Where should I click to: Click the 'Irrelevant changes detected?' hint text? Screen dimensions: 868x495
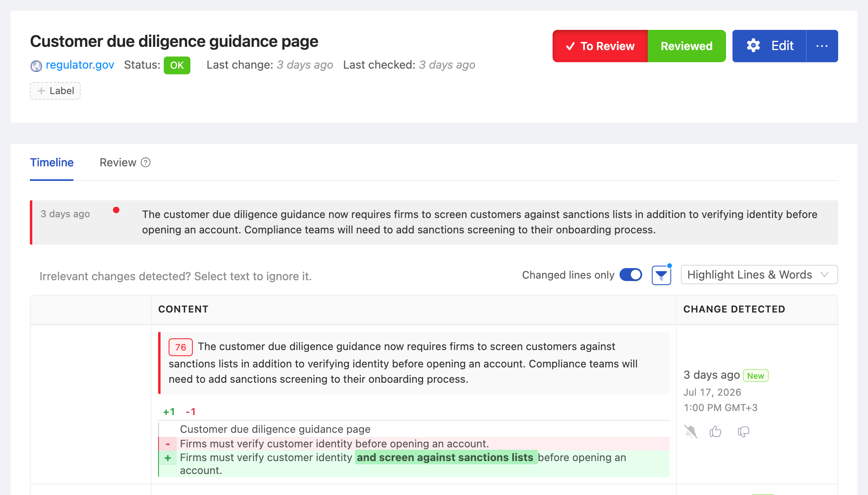(175, 276)
